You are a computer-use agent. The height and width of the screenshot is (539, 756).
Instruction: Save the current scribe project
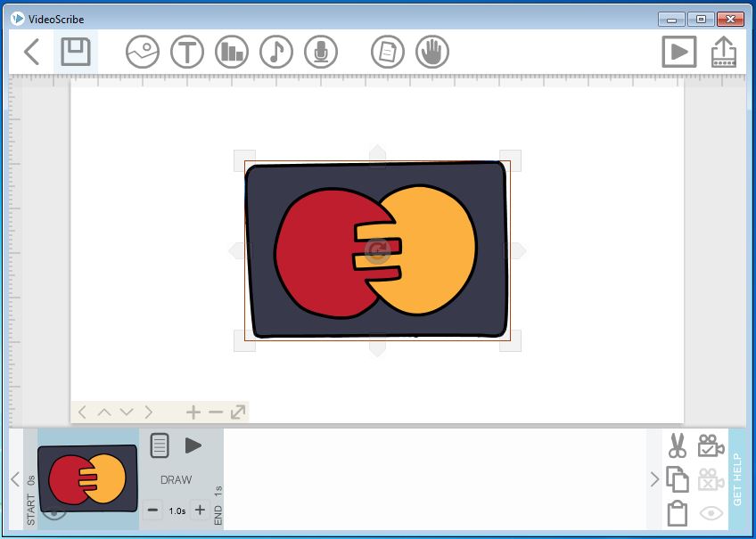75,52
